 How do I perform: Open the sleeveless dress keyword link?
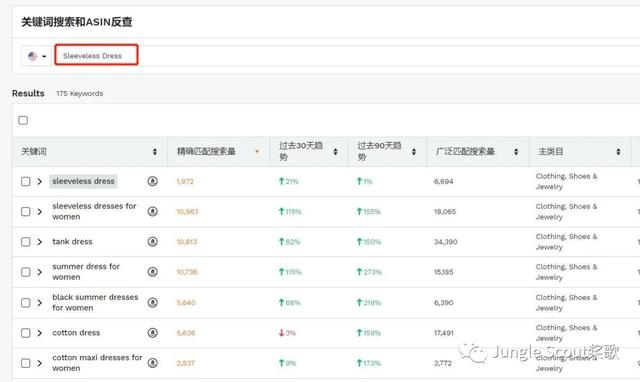coord(83,181)
